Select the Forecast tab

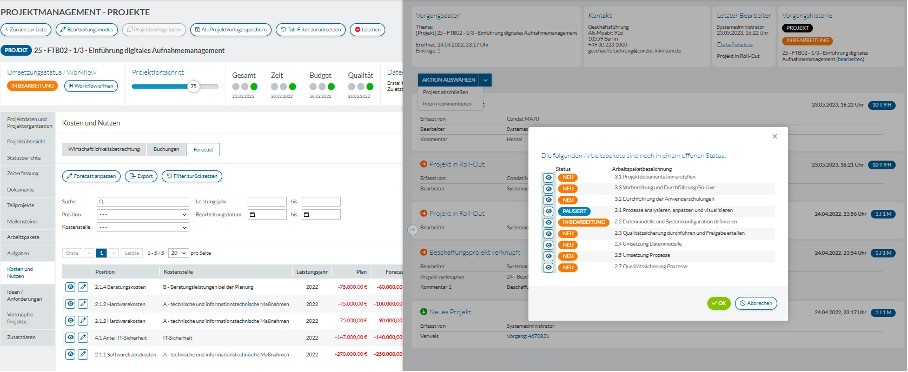tap(203, 149)
